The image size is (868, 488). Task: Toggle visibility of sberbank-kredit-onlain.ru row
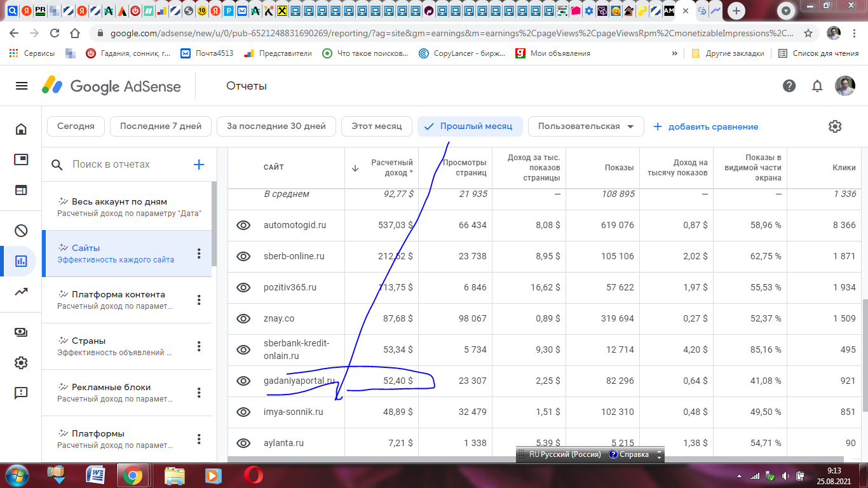coord(243,349)
